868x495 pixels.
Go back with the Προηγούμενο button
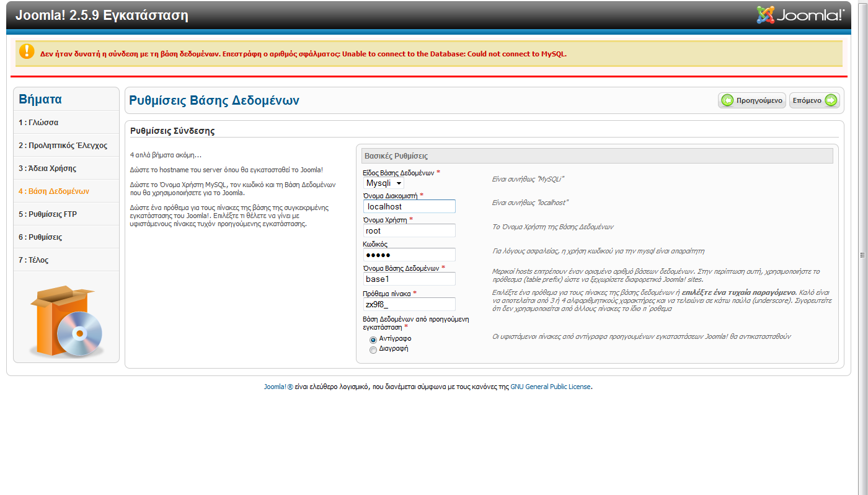752,100
